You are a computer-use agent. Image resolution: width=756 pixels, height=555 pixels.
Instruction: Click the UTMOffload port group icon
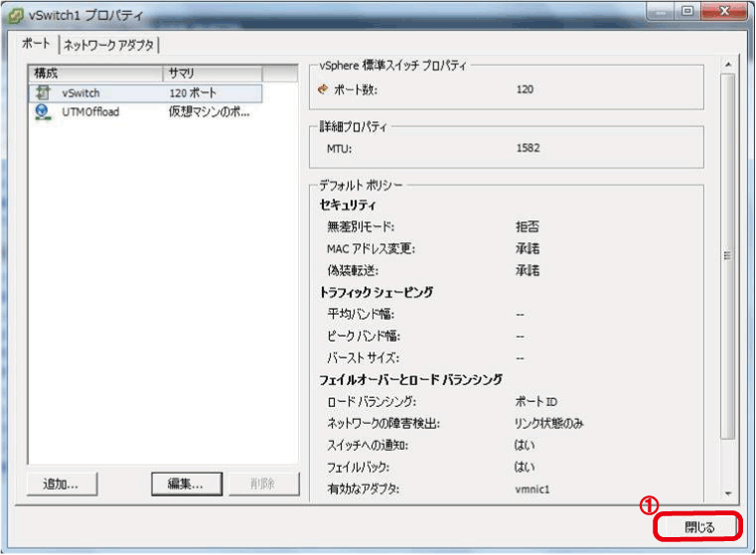click(43, 112)
